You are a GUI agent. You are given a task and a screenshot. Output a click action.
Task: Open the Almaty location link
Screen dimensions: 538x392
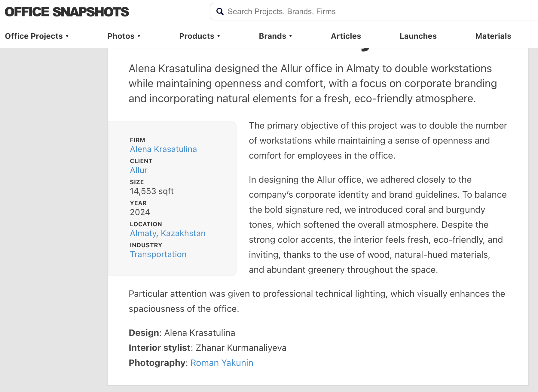pyautogui.click(x=143, y=233)
